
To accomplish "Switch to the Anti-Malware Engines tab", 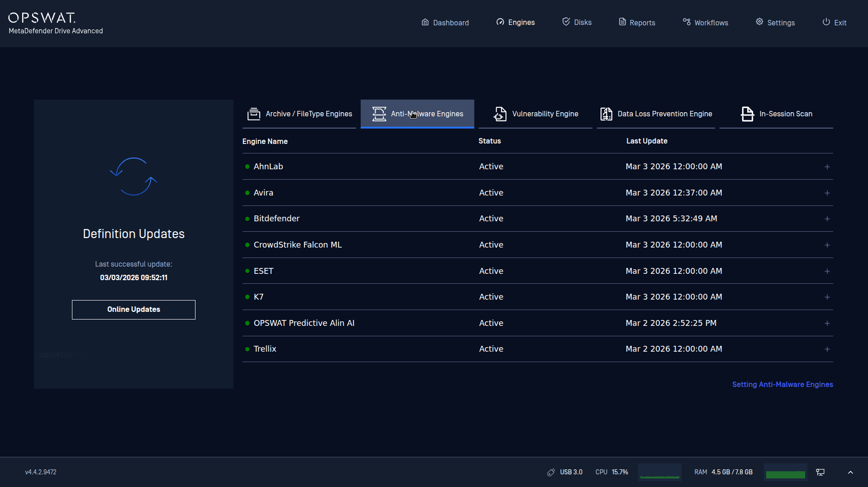I will click(x=417, y=114).
